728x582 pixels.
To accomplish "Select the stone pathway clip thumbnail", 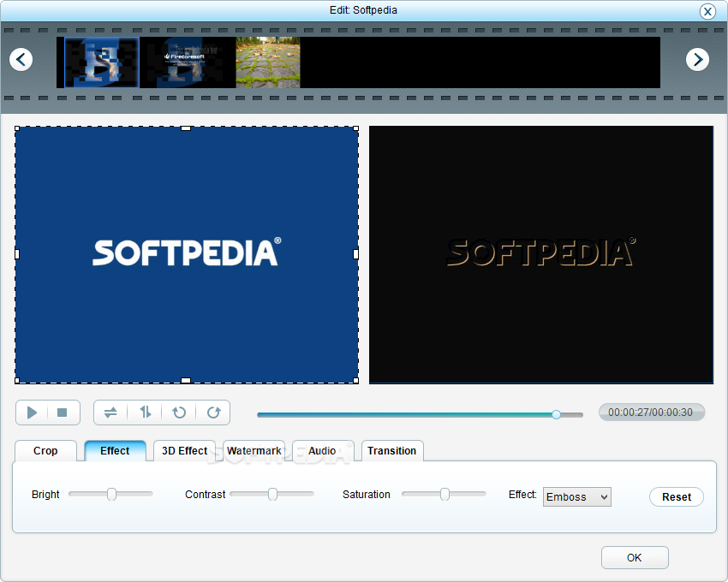I will (268, 62).
